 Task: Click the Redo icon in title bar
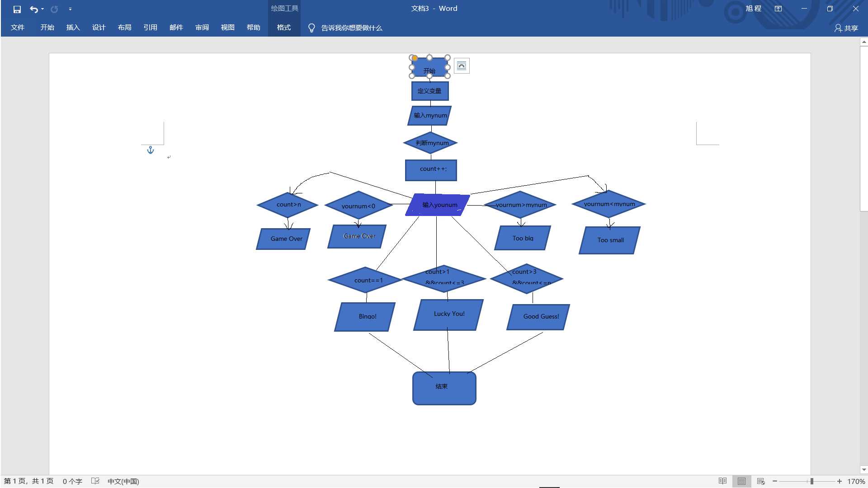[x=54, y=9]
